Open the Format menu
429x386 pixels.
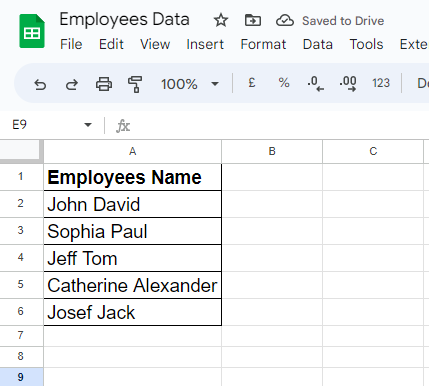pos(263,44)
